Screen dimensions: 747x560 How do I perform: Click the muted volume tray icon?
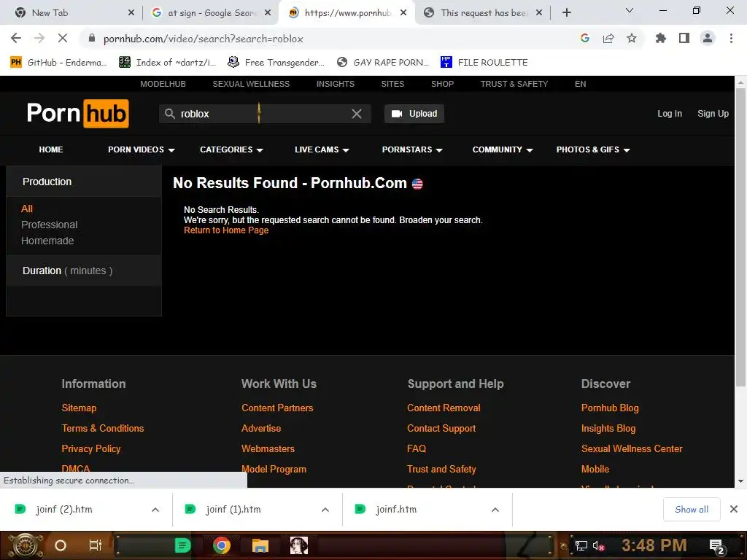coord(598,545)
